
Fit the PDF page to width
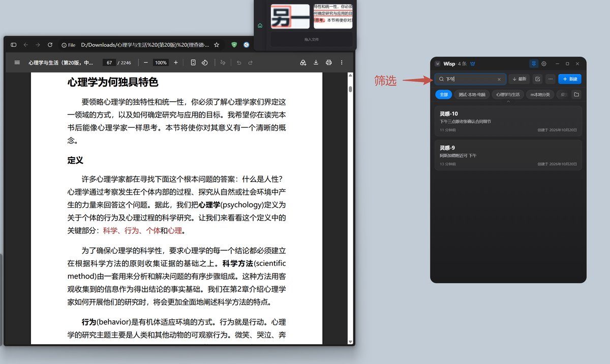click(x=193, y=63)
